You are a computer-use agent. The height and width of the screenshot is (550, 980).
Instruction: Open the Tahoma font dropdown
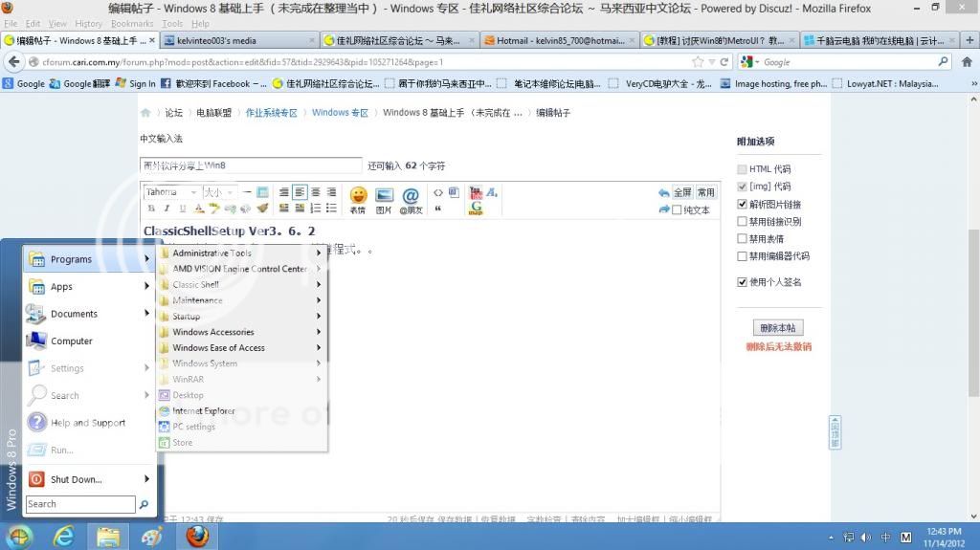(x=170, y=192)
